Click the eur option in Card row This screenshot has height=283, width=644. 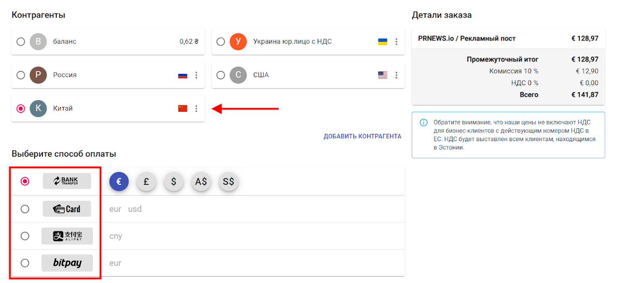coord(115,209)
